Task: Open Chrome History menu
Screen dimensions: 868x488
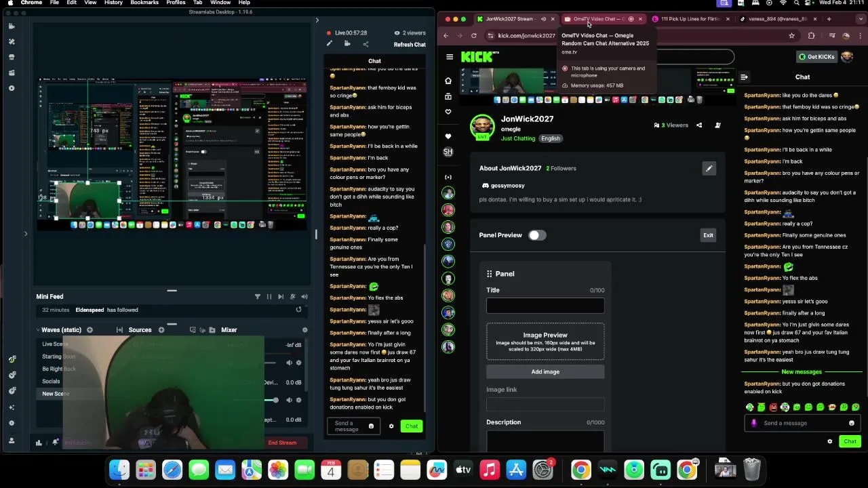Action: coord(113,3)
